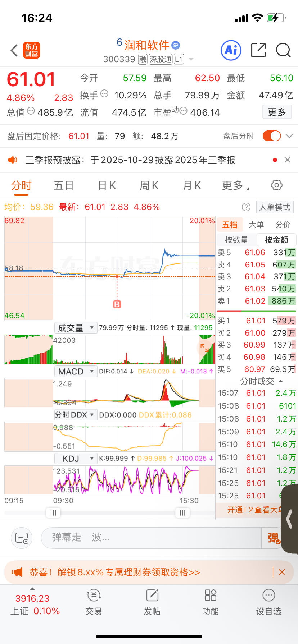Open 发帖 in bottom bar
Image resolution: width=298 pixels, height=644 pixels.
coord(152,603)
